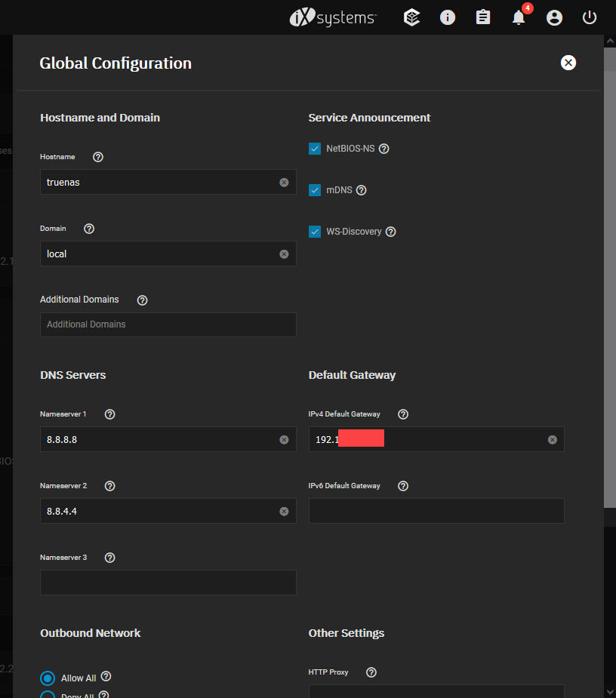
Task: Clear the Nameserver 2 value
Action: click(x=284, y=512)
